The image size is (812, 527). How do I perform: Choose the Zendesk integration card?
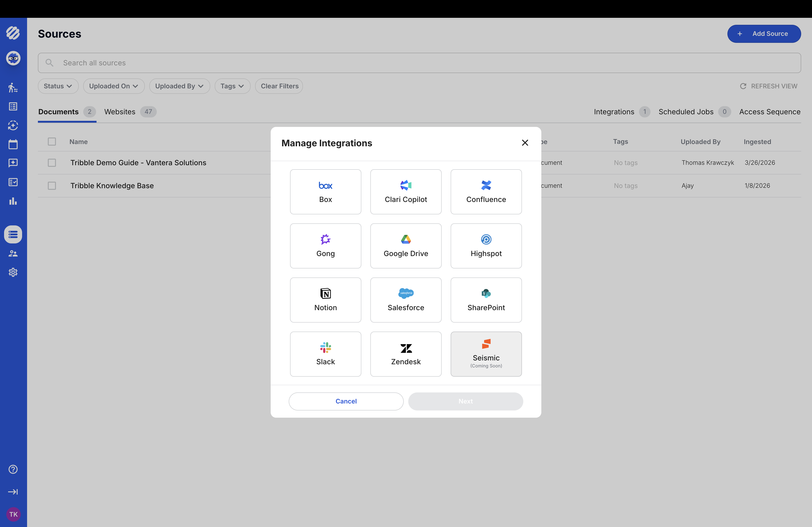(406, 354)
